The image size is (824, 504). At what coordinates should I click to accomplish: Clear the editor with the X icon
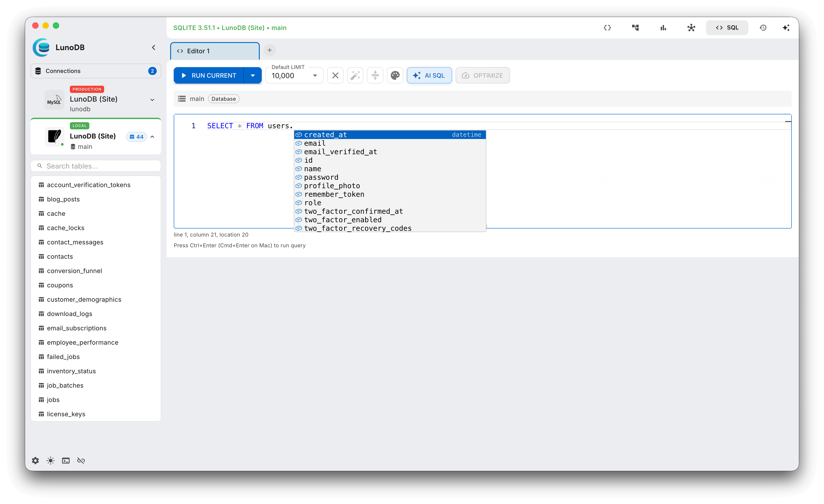tap(335, 76)
